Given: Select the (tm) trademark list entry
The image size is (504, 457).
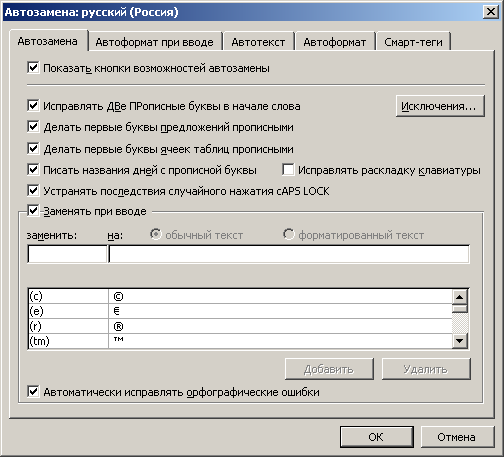Looking at the screenshot, I should 240,341.
